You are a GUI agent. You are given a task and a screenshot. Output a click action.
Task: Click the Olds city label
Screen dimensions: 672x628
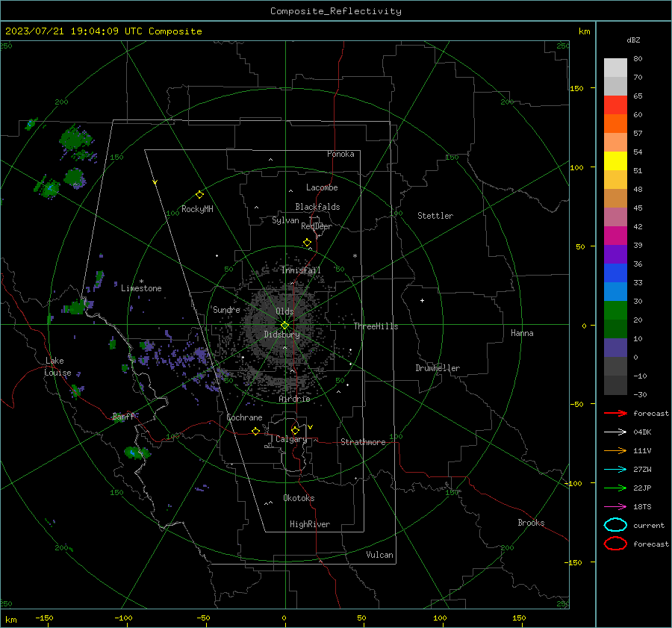(284, 311)
